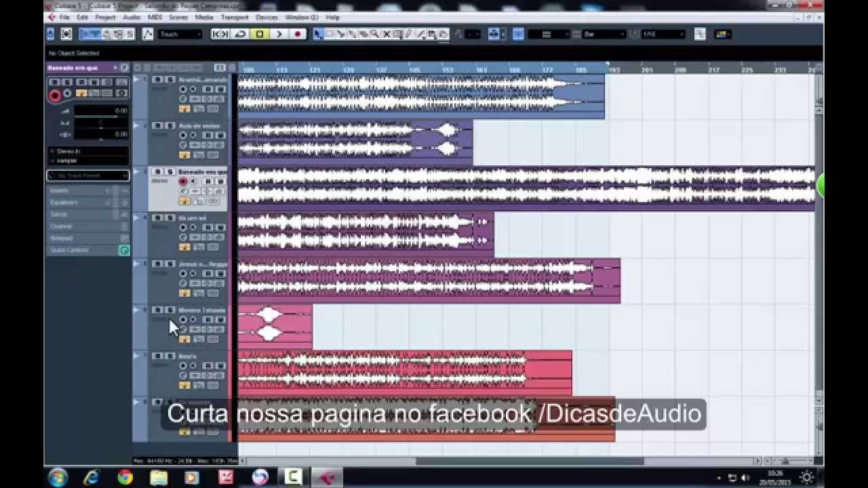This screenshot has width=868, height=488.
Task: Select the Mute X tool
Action: point(387,34)
